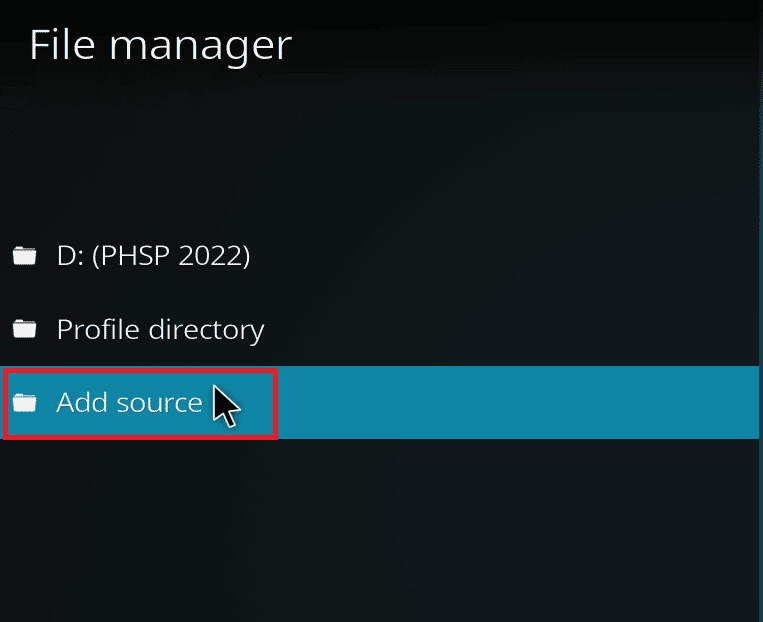Choose Profile directory from the source list
Screen dimensions: 763x622
[160, 329]
